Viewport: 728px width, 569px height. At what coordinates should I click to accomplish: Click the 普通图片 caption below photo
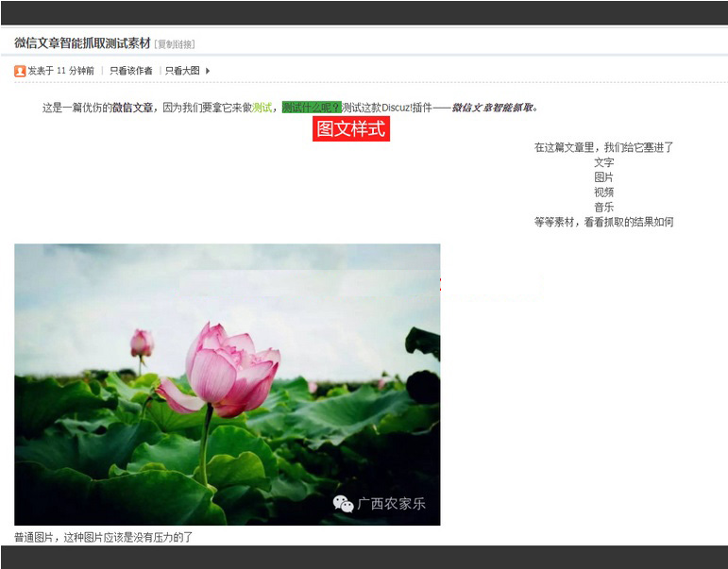pyautogui.click(x=103, y=537)
